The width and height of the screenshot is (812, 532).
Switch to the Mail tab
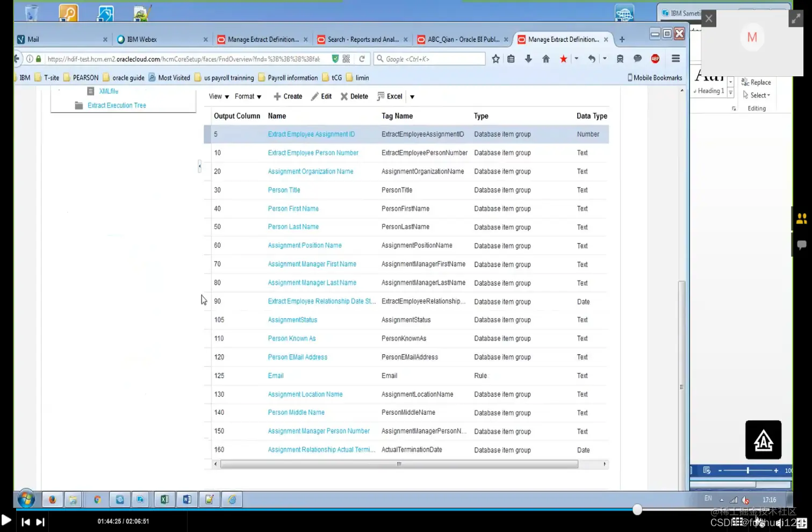62,39
